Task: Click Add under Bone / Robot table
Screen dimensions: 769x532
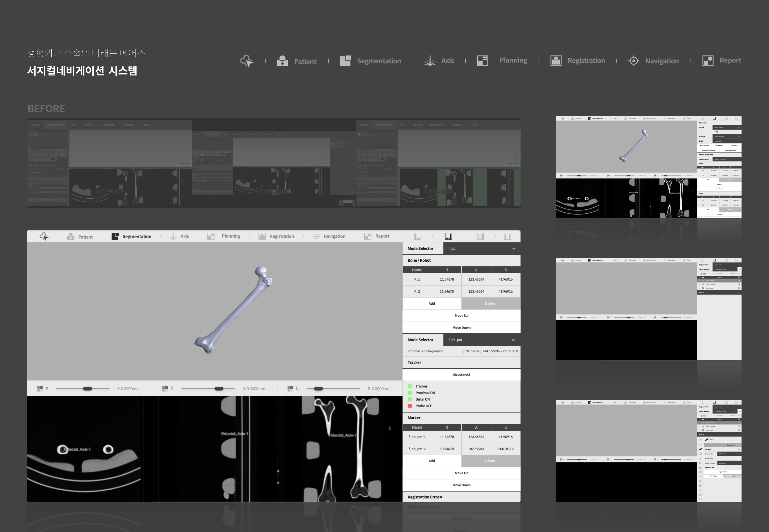Action: tap(432, 304)
